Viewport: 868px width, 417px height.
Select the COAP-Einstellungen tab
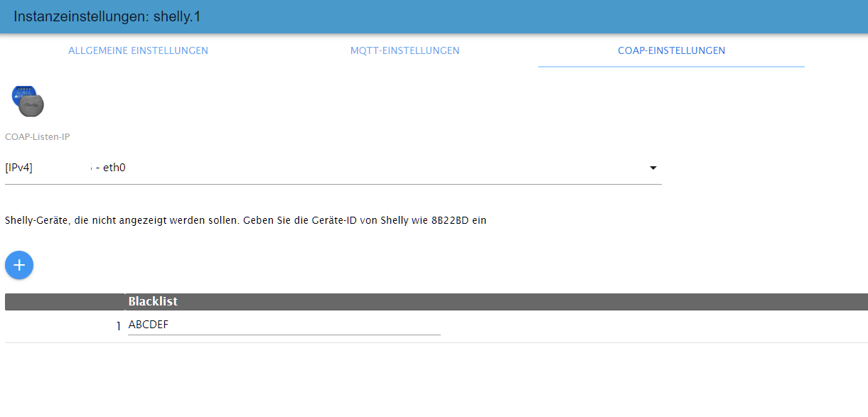[671, 50]
